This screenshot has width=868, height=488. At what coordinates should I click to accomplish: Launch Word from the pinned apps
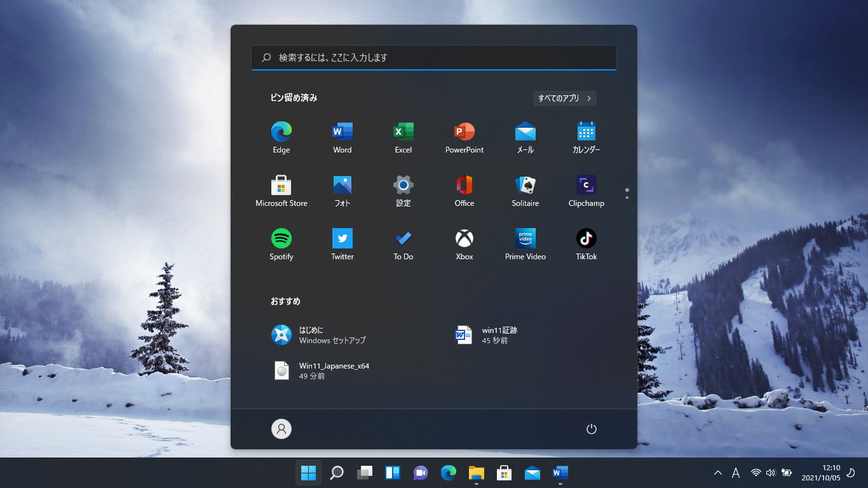pyautogui.click(x=342, y=138)
